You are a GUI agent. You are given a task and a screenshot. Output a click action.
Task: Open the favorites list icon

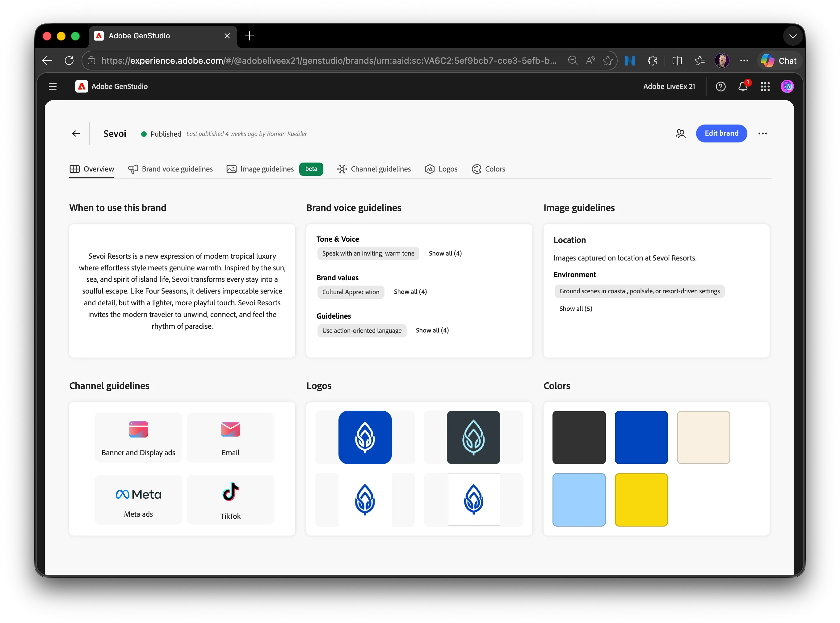[x=699, y=60]
